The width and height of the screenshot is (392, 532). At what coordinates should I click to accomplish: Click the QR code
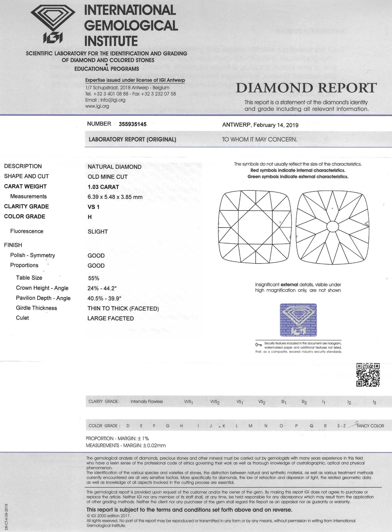tap(368, 375)
